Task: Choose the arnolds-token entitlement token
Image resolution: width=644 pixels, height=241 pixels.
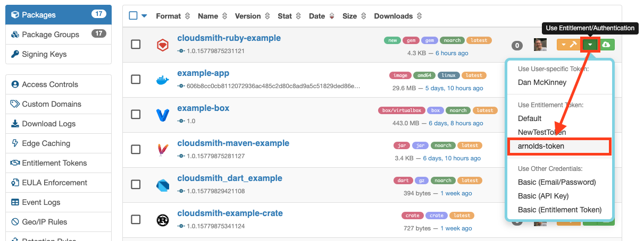Action: [560, 146]
